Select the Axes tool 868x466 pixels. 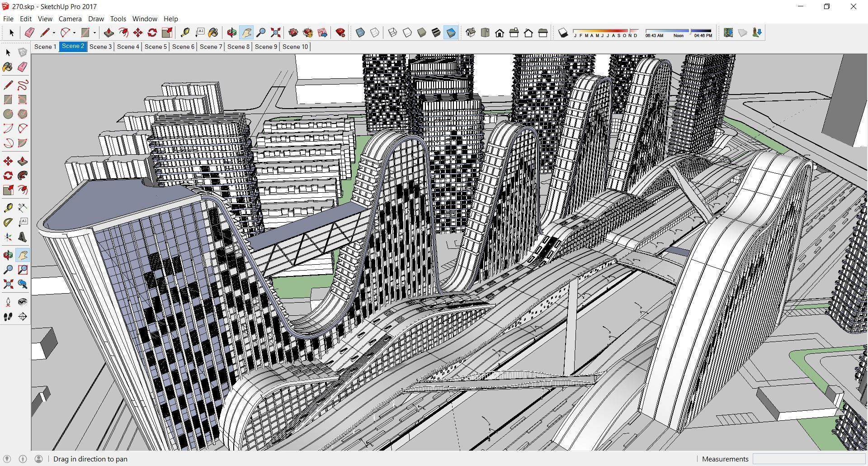[x=8, y=237]
